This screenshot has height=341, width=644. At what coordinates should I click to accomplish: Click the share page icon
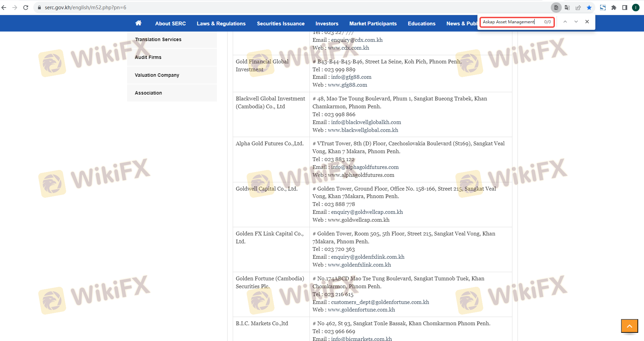pyautogui.click(x=578, y=8)
